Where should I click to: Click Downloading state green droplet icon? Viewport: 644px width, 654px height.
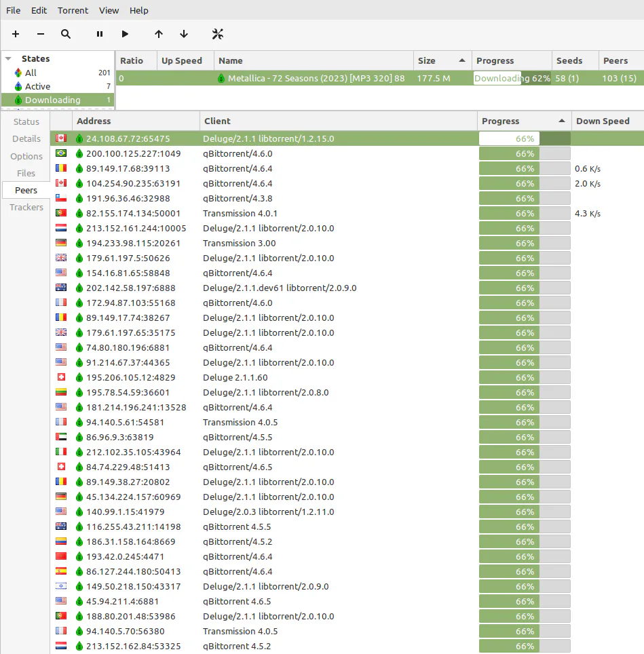tap(18, 100)
